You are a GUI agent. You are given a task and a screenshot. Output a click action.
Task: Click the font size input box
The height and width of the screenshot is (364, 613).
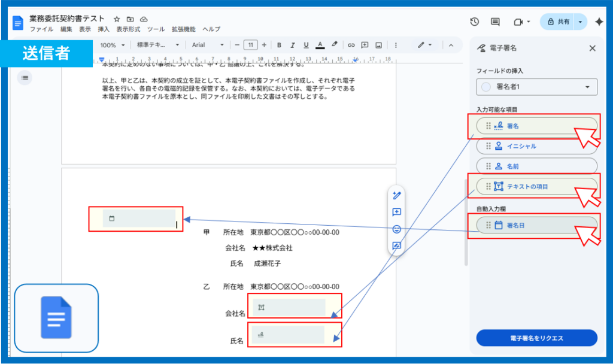251,45
